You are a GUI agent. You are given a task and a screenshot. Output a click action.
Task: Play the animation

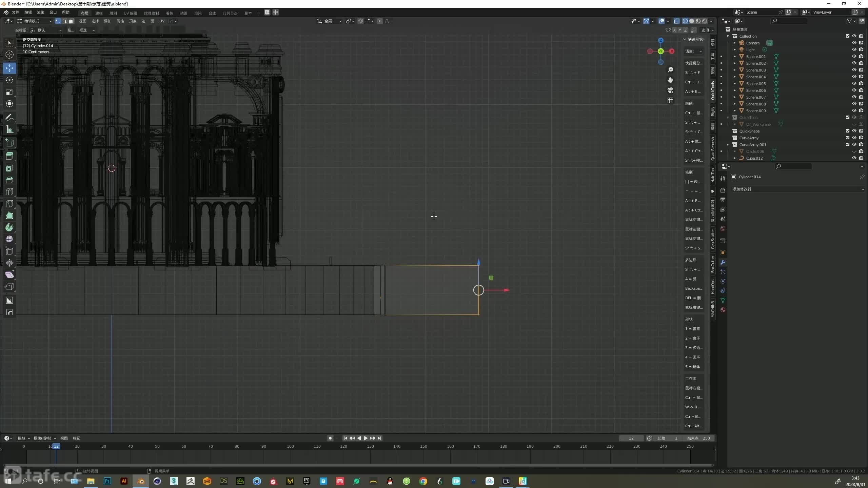(366, 438)
